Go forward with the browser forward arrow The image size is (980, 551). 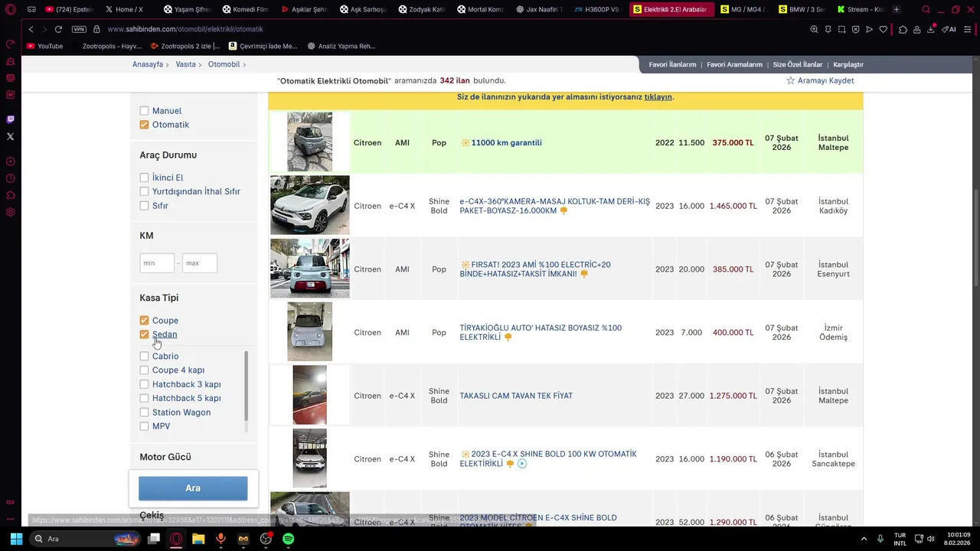coord(44,29)
